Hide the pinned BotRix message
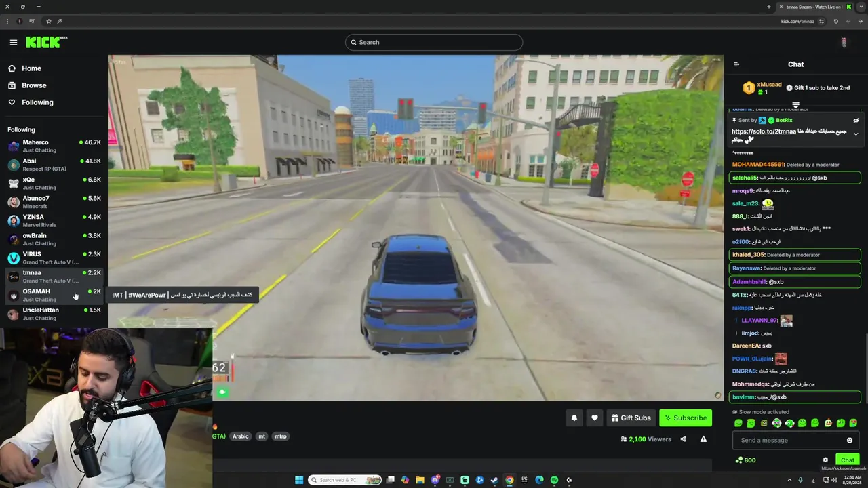 (x=856, y=120)
